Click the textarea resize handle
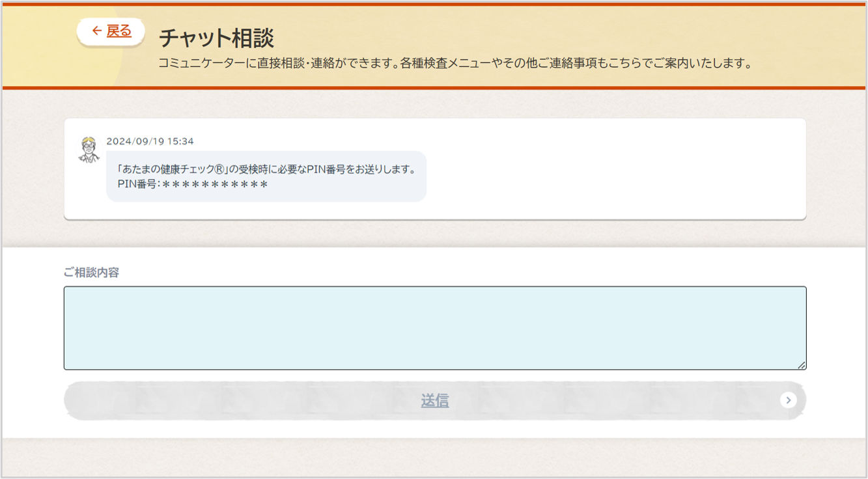This screenshot has height=479, width=868. (x=802, y=365)
